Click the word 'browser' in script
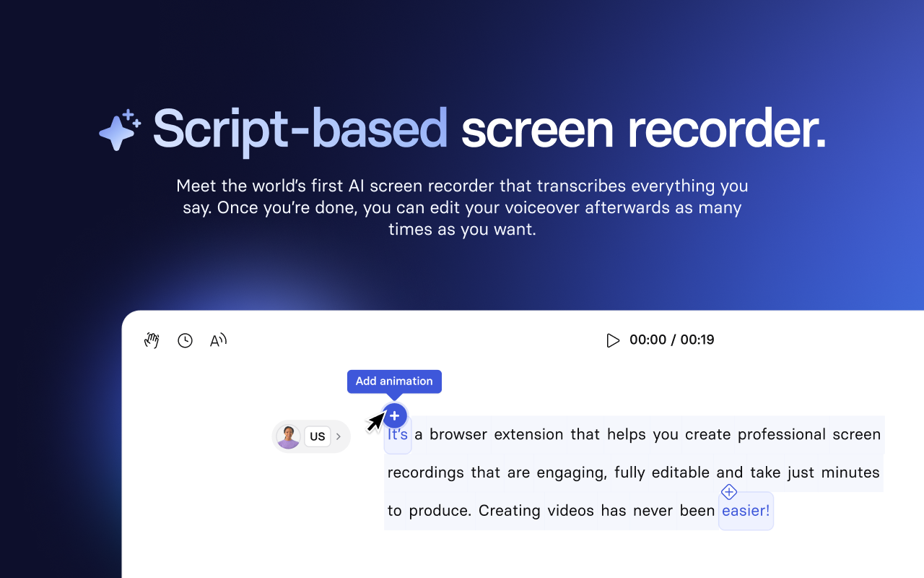This screenshot has width=924, height=578. coord(460,434)
